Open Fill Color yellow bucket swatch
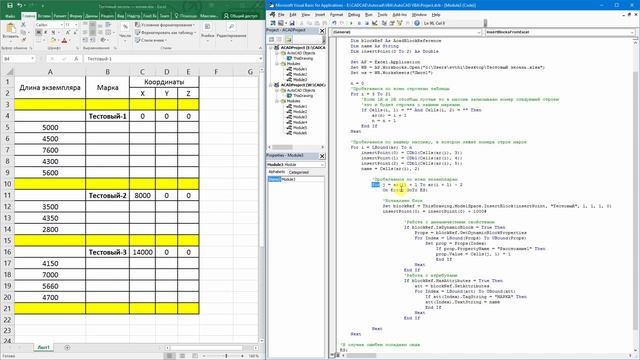 [53, 40]
